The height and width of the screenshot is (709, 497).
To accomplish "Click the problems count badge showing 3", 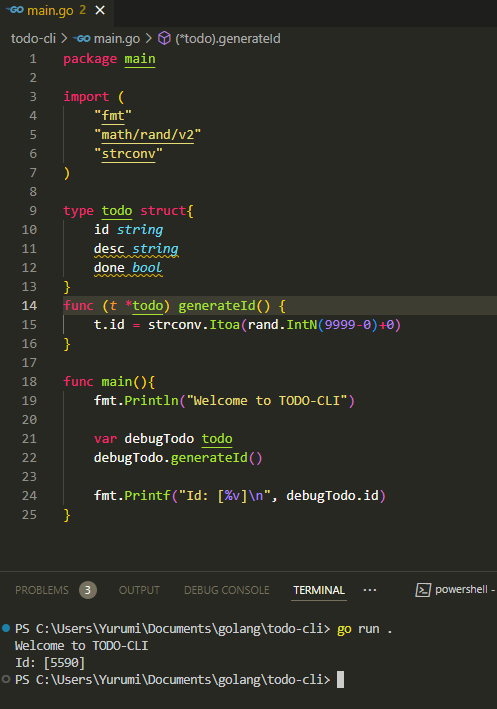I will pyautogui.click(x=88, y=590).
